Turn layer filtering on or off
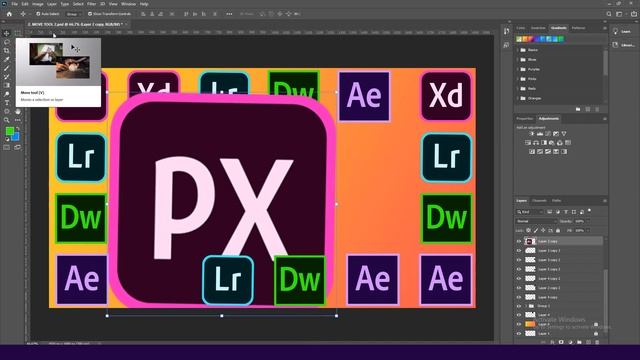The image size is (640, 360). tap(589, 211)
